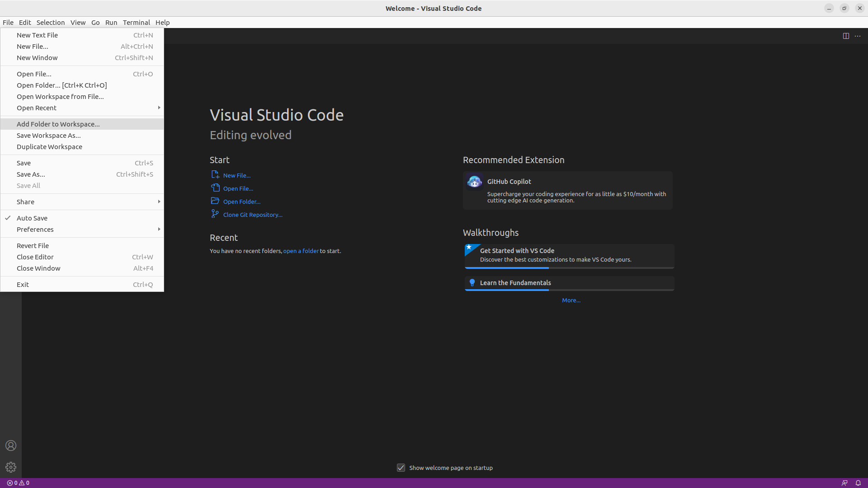Select Open Workspace from File...
The image size is (868, 488).
point(82,97)
